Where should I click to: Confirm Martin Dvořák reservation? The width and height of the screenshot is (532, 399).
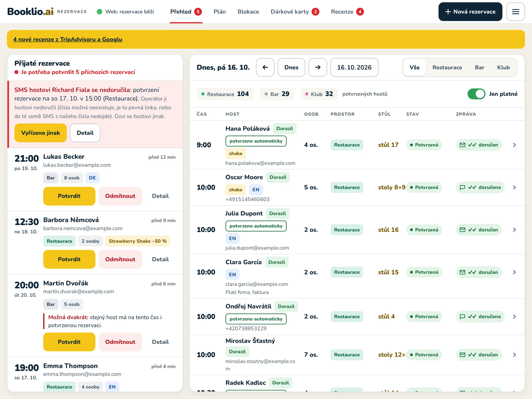69,342
